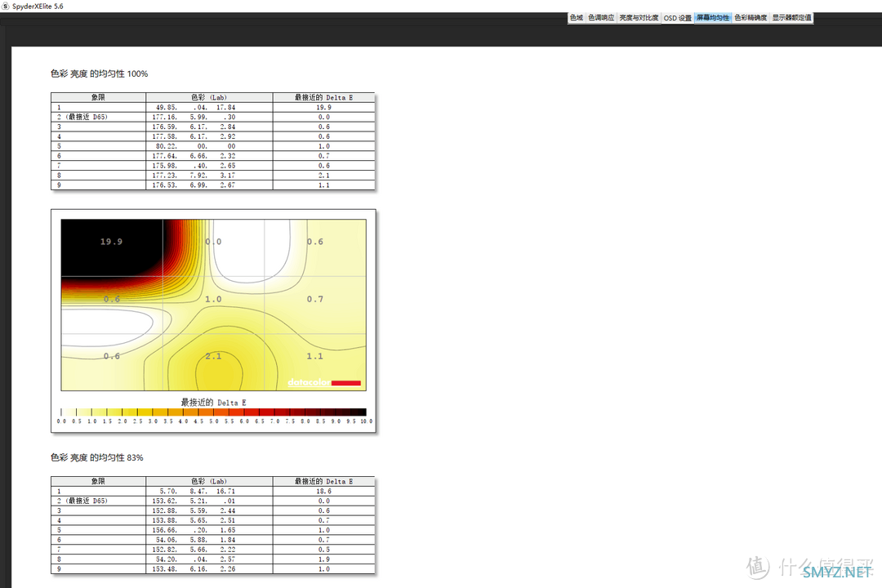Click Lab value 175.98, .40, 2.65 in 100% table
The width and height of the screenshot is (882, 588).
194,166
